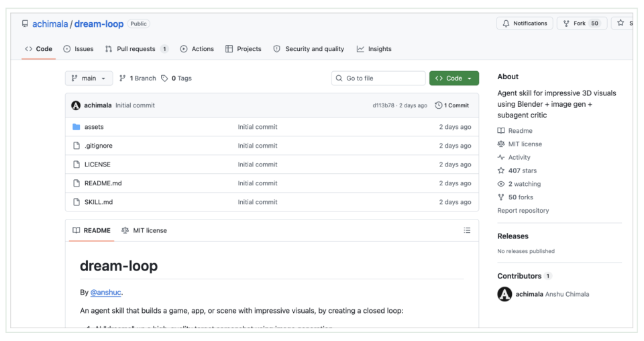This screenshot has width=644, height=341.
Task: Open the Projects tab
Action: click(x=243, y=49)
